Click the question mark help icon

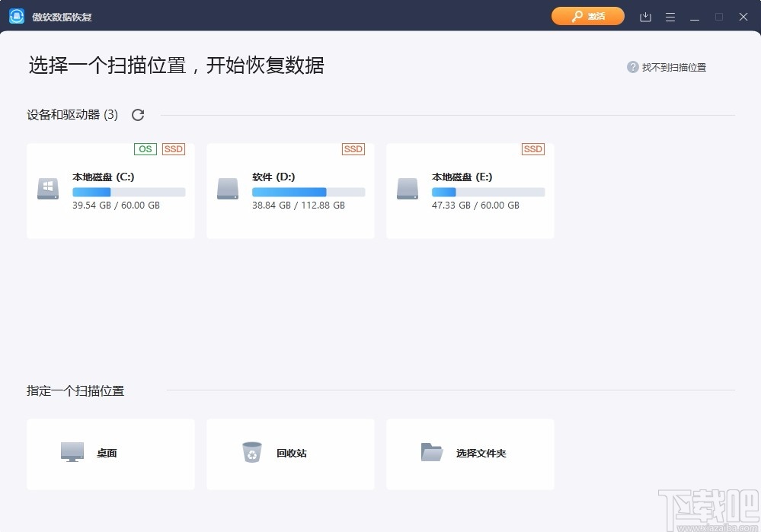(632, 67)
